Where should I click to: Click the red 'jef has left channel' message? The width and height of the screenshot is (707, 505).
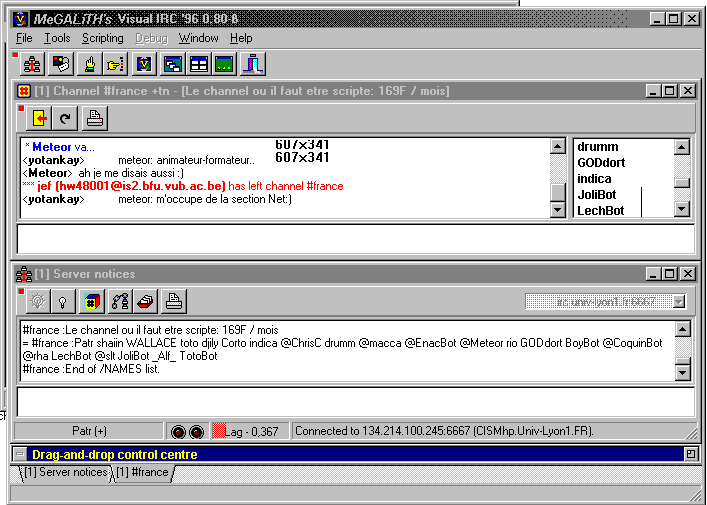click(x=183, y=186)
